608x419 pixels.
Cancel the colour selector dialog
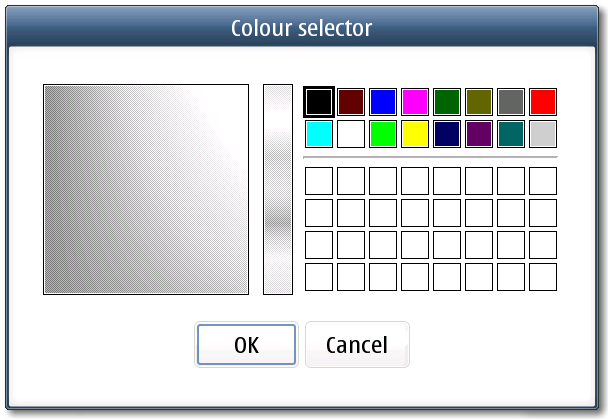tap(357, 345)
